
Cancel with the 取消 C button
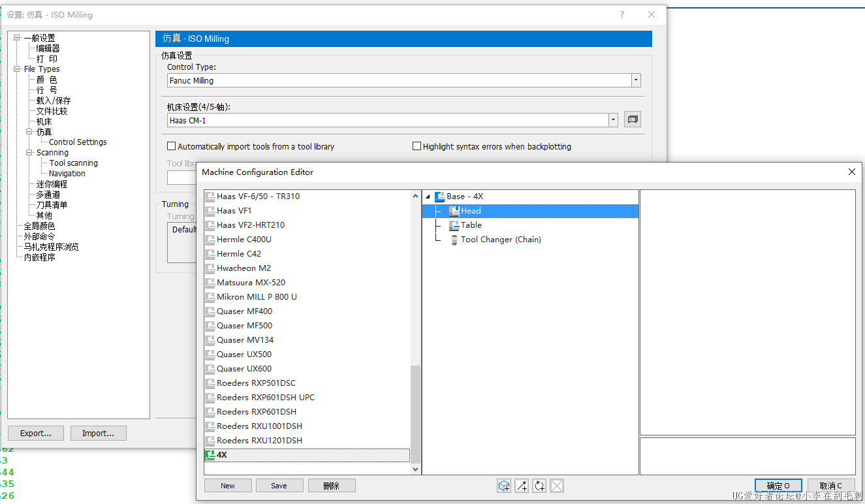click(831, 486)
